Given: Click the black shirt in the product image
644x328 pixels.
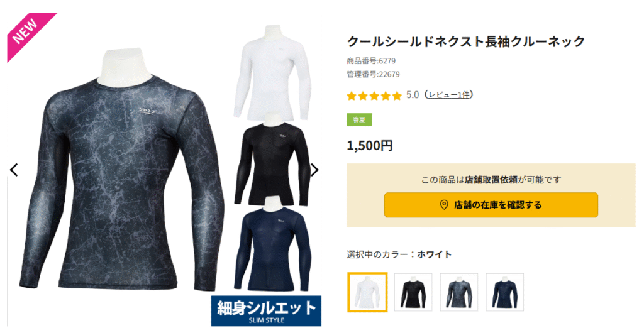Looking at the screenshot, I should point(272,158).
